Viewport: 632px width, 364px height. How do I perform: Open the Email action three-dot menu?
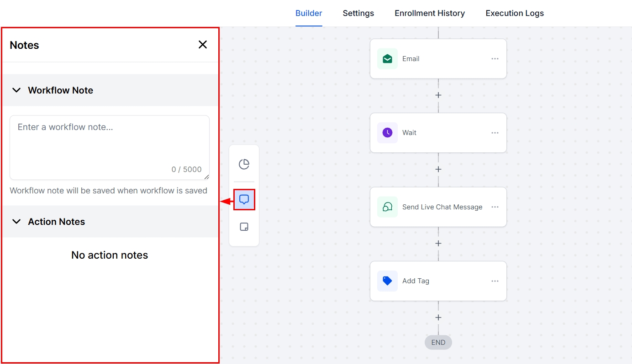[495, 59]
